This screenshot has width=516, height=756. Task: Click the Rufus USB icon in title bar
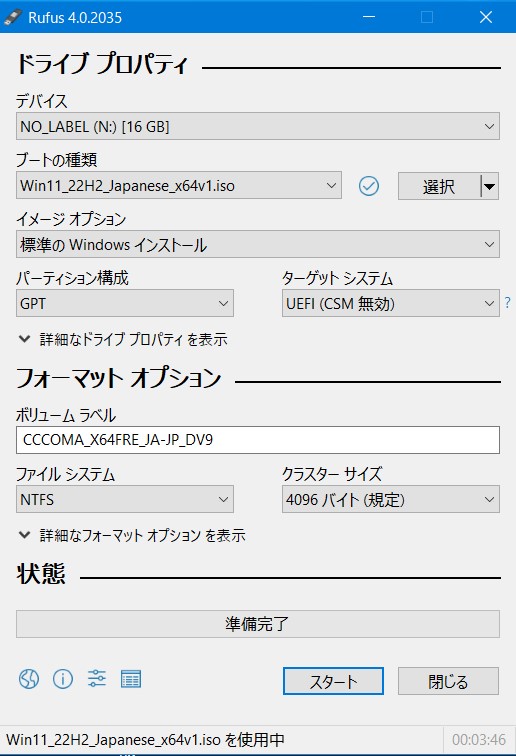click(x=12, y=17)
